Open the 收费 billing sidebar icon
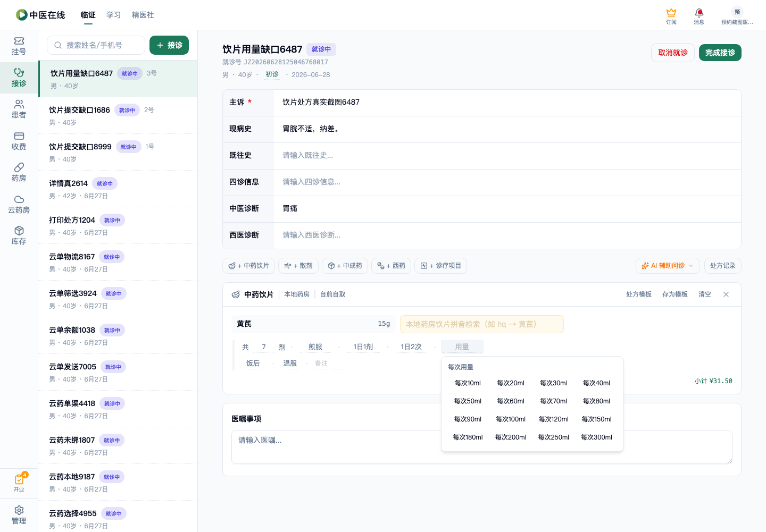This screenshot has width=766, height=532. coord(19,141)
